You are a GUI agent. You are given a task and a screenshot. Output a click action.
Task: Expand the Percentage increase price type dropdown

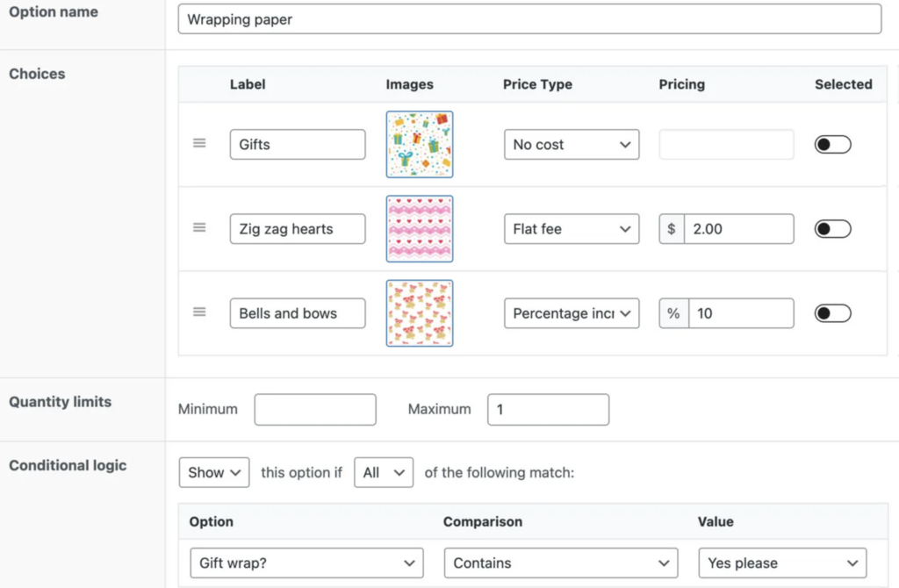tap(572, 313)
